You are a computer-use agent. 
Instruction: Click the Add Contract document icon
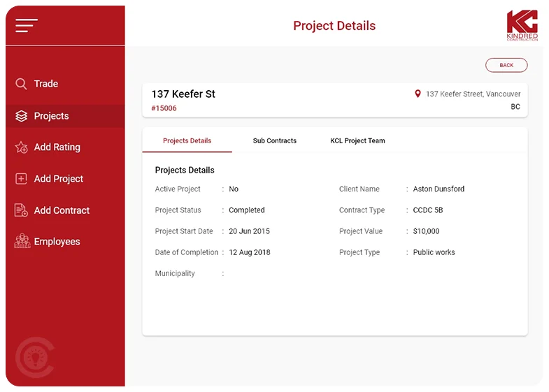tap(21, 210)
